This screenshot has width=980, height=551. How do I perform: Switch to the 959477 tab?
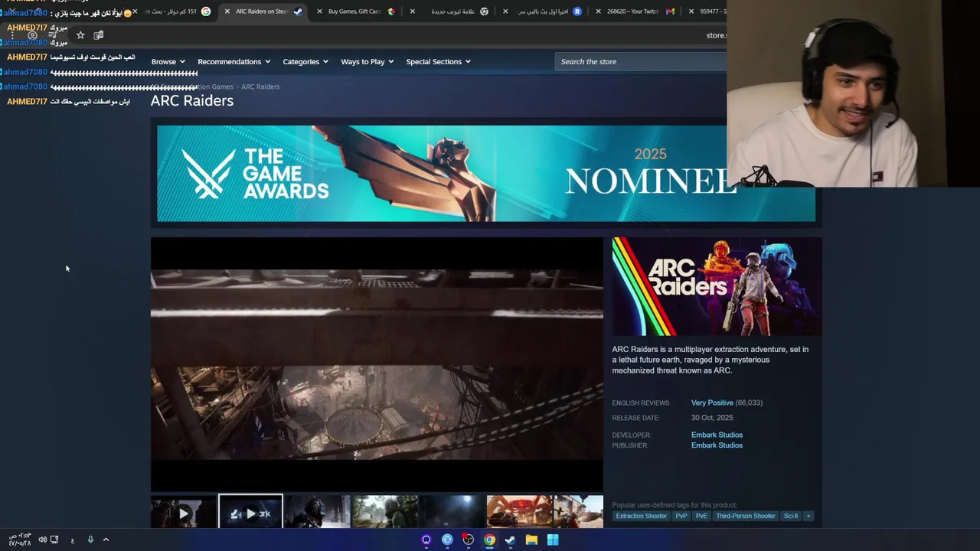(x=706, y=11)
